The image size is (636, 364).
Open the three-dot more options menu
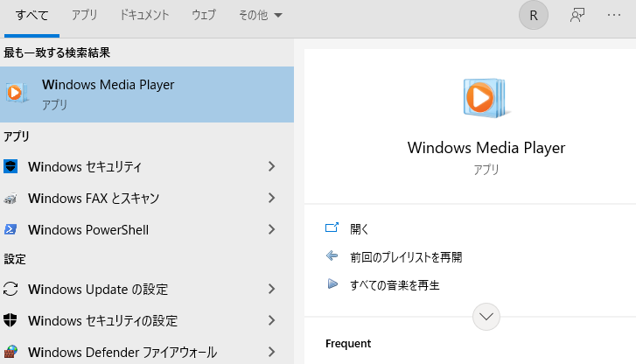(614, 16)
